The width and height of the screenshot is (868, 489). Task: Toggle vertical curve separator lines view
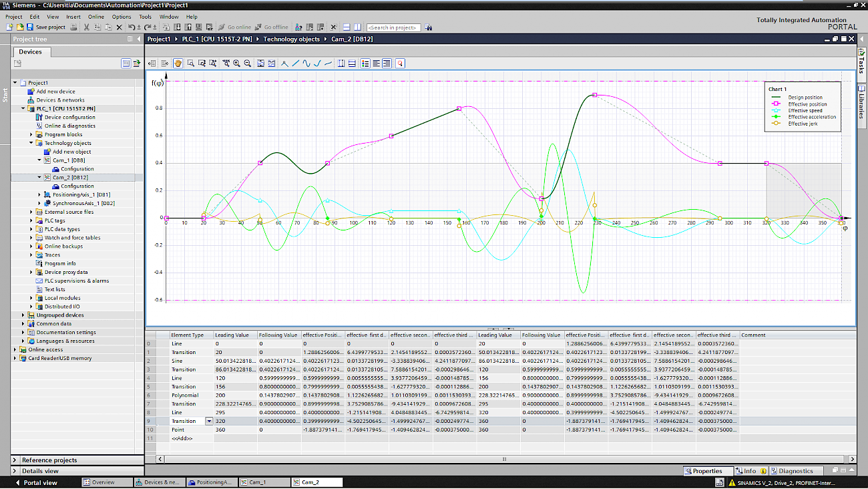[341, 63]
